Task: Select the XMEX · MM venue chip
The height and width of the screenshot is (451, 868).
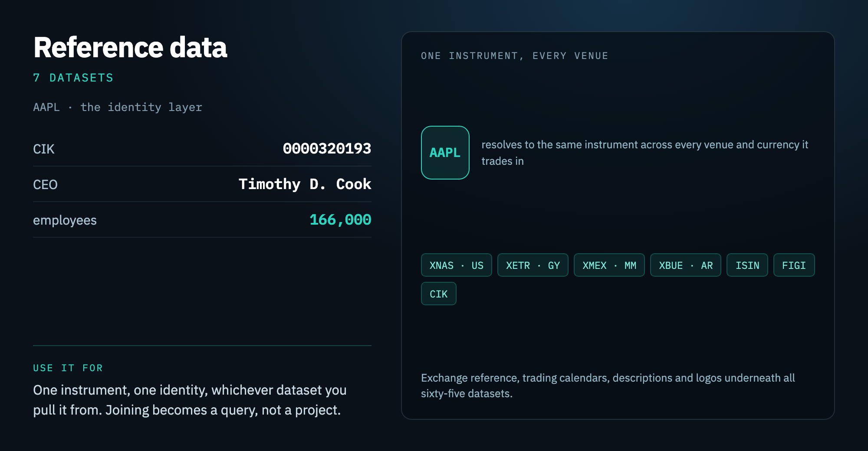Action: point(609,265)
